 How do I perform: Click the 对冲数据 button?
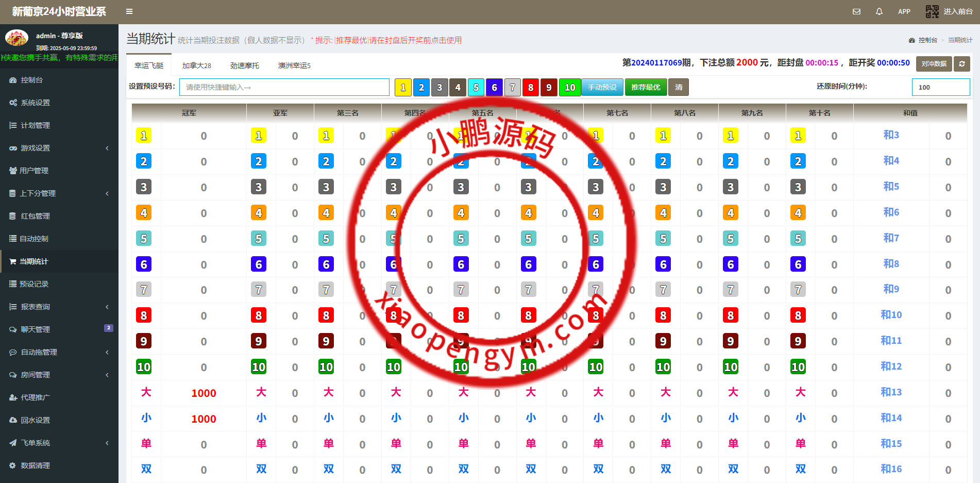(x=934, y=64)
